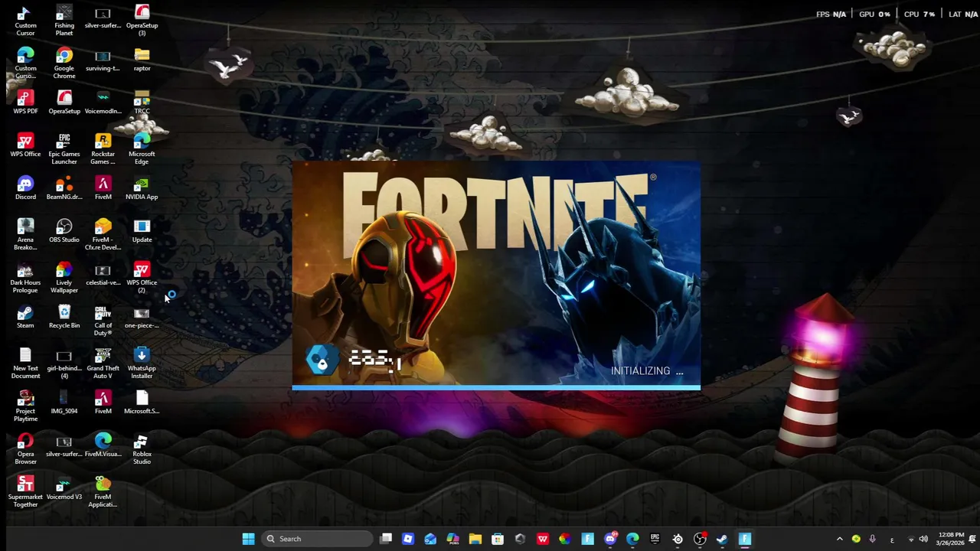This screenshot has height=551, width=980.
Task: Open Rockstar Games Launcher desktop shortcut
Action: coord(103,149)
